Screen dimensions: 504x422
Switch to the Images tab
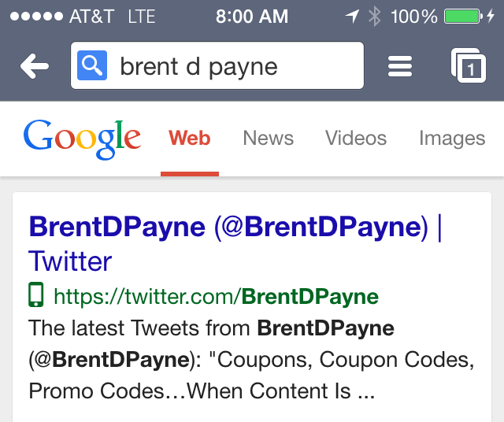coord(451,139)
